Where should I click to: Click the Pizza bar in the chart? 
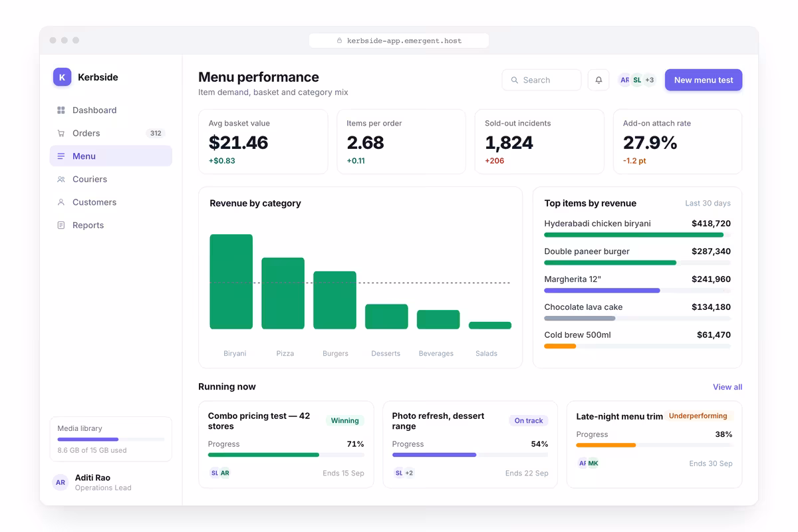click(x=283, y=293)
